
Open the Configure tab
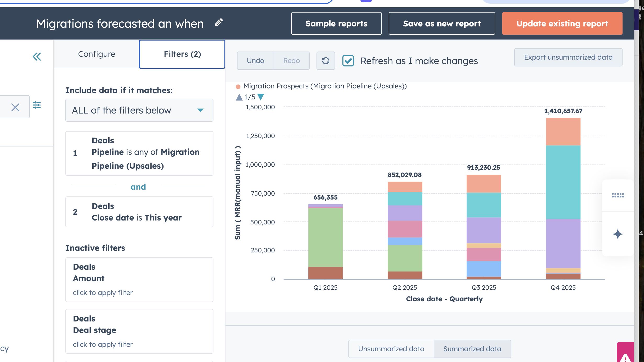click(97, 54)
